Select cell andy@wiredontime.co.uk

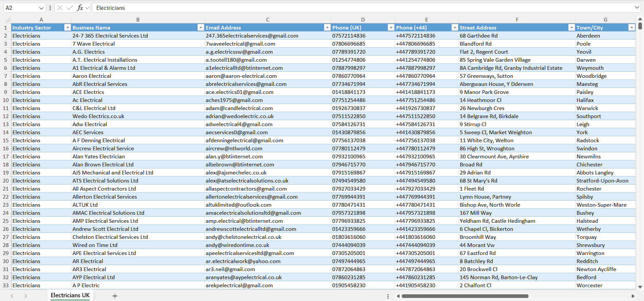[x=268, y=245]
